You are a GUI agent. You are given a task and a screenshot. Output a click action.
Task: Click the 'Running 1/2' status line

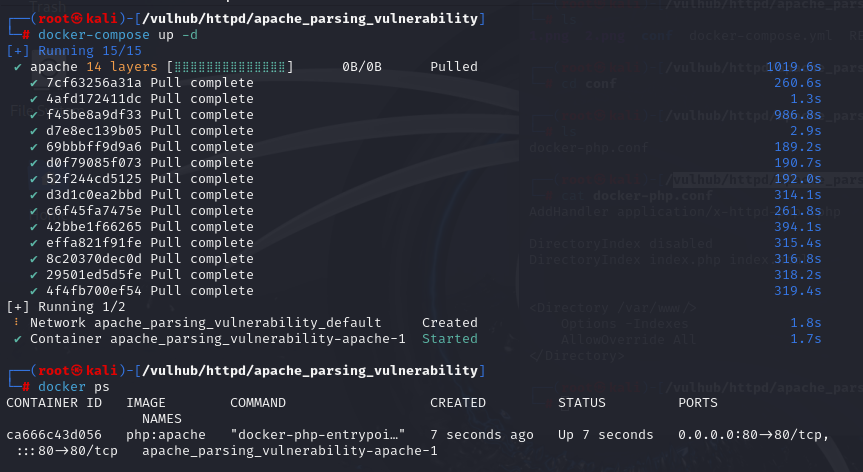tap(65, 307)
